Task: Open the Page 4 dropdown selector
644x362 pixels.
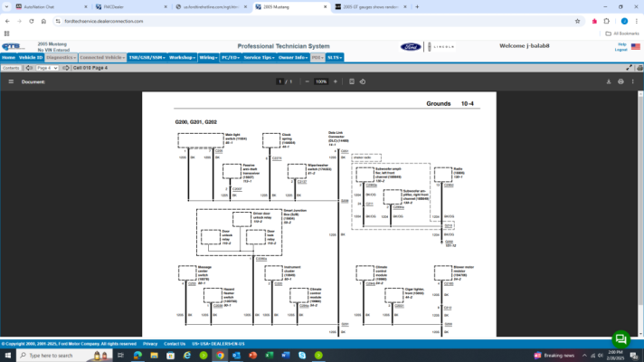Action: point(47,68)
